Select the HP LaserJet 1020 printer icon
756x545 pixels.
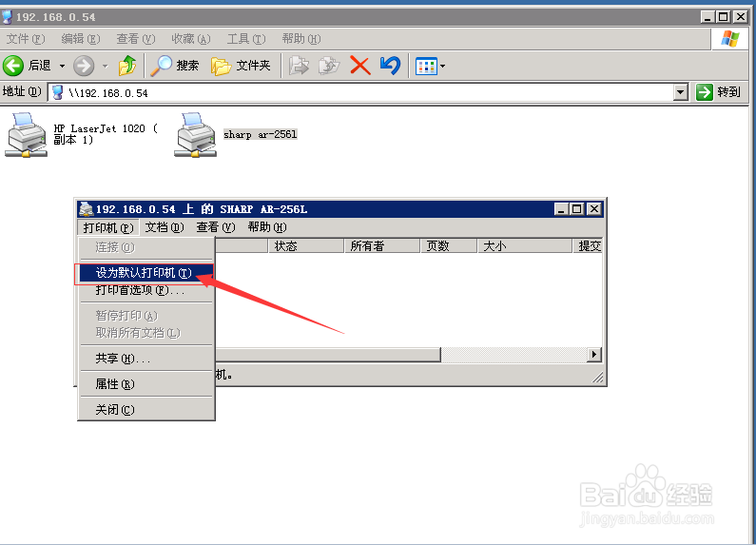(26, 134)
